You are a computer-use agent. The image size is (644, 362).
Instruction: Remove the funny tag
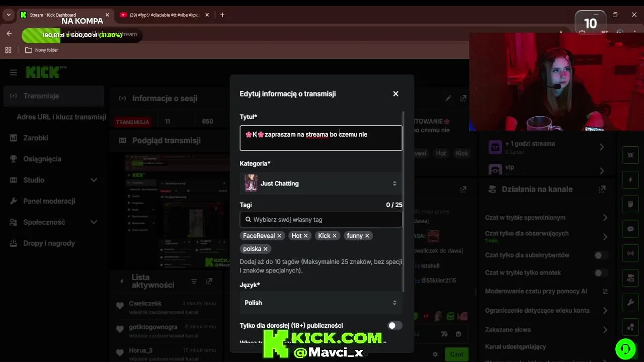pyautogui.click(x=367, y=236)
